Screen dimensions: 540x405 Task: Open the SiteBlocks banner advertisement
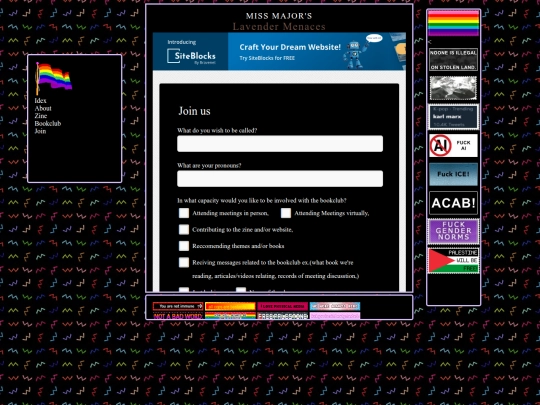click(279, 51)
